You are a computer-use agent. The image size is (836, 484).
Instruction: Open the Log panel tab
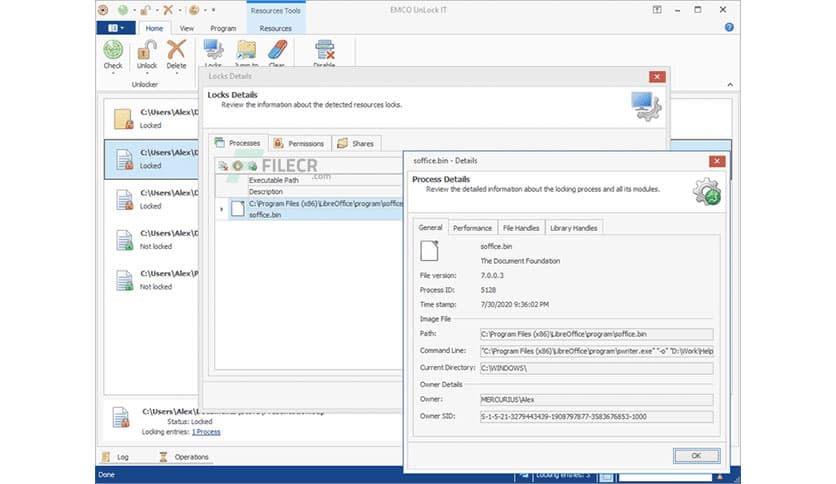pyautogui.click(x=116, y=457)
